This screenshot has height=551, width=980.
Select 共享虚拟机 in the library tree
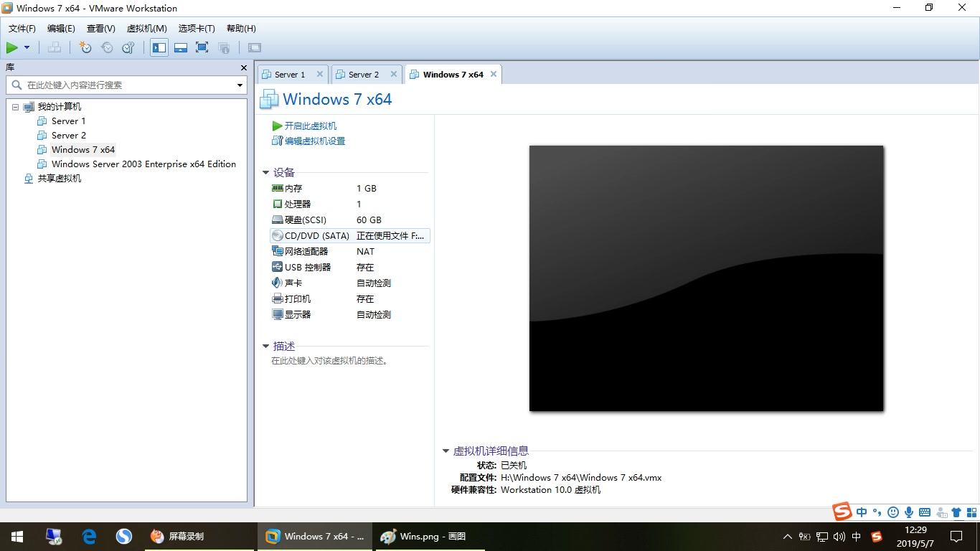(60, 179)
